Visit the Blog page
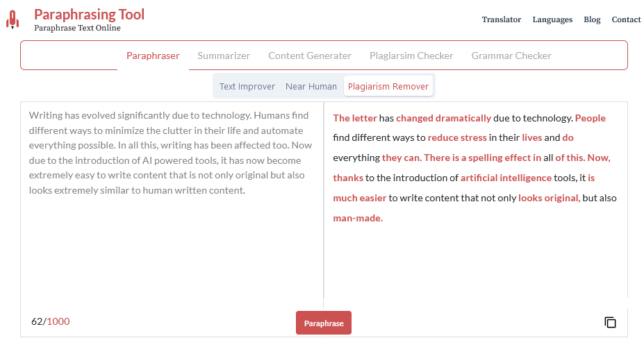Viewport: 644px width, 338px height. 592,19
